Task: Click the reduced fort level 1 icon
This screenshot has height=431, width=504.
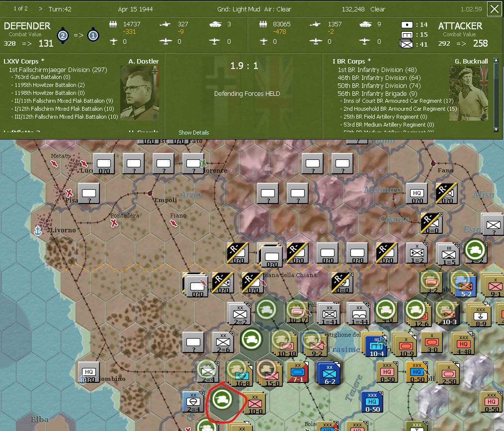Action: point(93,35)
